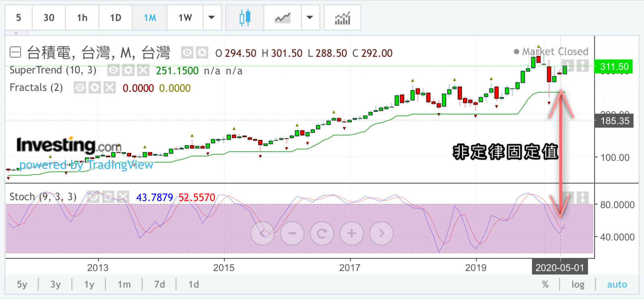This screenshot has height=299, width=644.
Task: Open Stoch indicator settings gear
Action: tap(108, 197)
